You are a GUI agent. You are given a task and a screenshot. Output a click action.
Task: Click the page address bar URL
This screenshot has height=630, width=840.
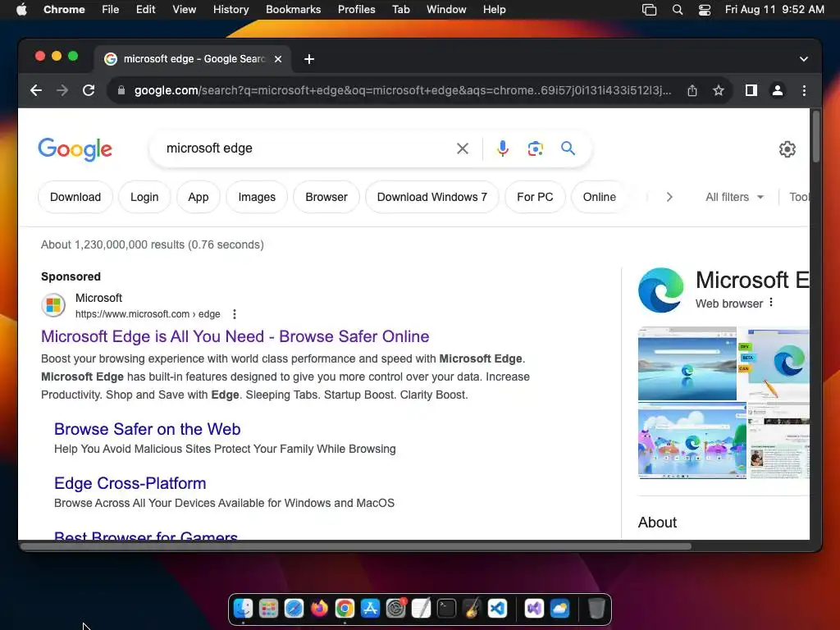tap(402, 90)
